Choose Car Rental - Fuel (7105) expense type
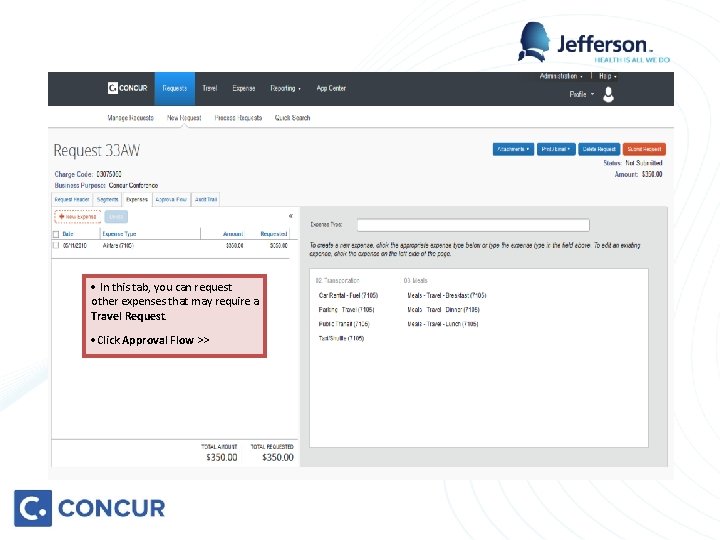Screen dimensions: 720x540 point(348,295)
